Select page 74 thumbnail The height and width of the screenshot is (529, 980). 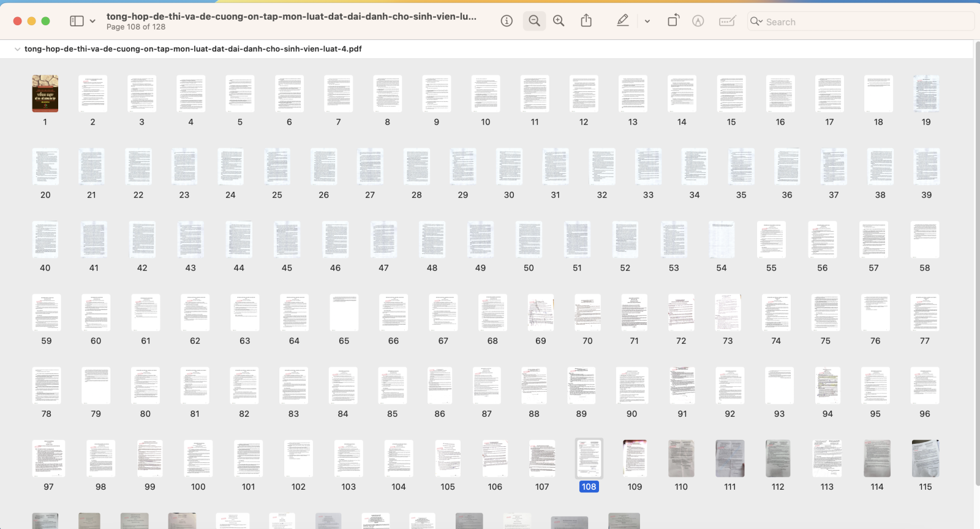(x=776, y=312)
